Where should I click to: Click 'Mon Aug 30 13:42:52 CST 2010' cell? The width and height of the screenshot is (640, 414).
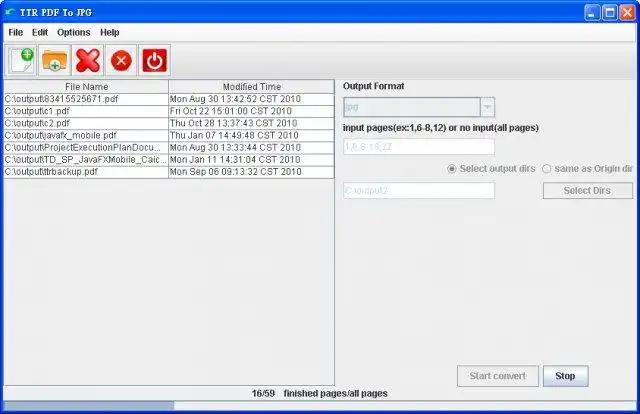(251, 99)
